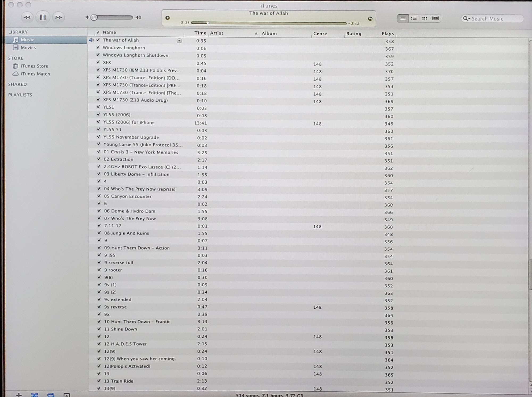Image resolution: width=532 pixels, height=397 pixels.
Task: Switch to album list view
Action: [414, 18]
